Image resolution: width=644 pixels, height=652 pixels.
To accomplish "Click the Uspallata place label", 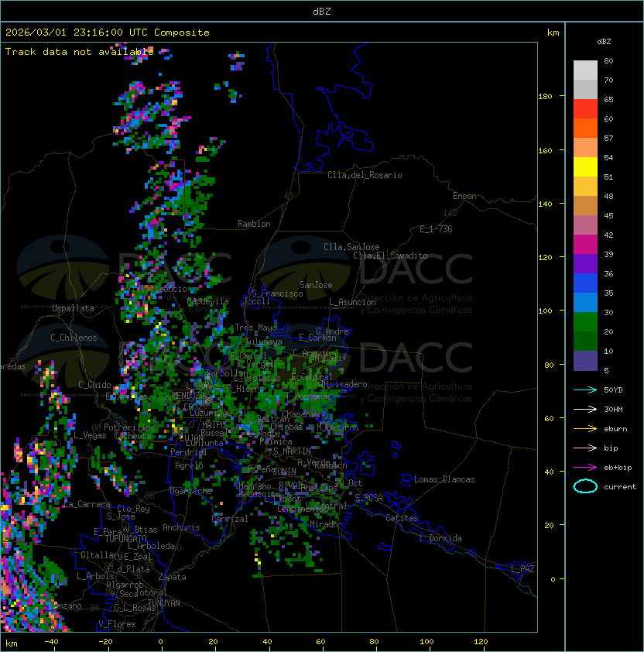I will 73,308.
